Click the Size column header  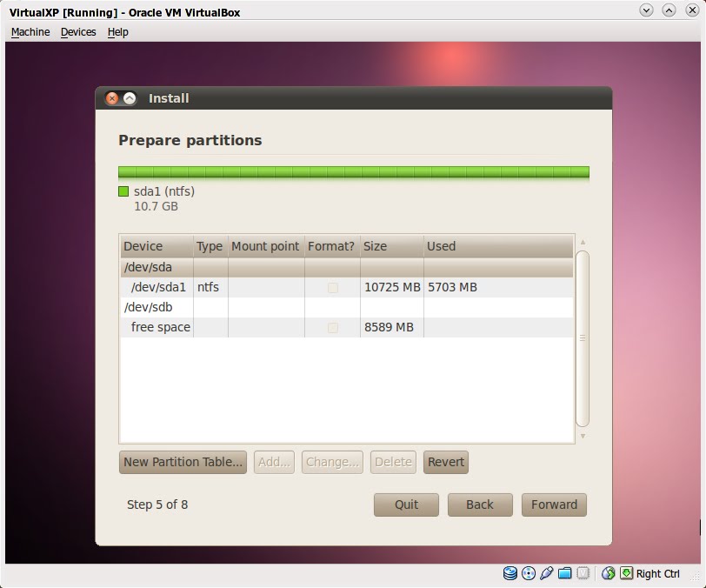pyautogui.click(x=392, y=246)
